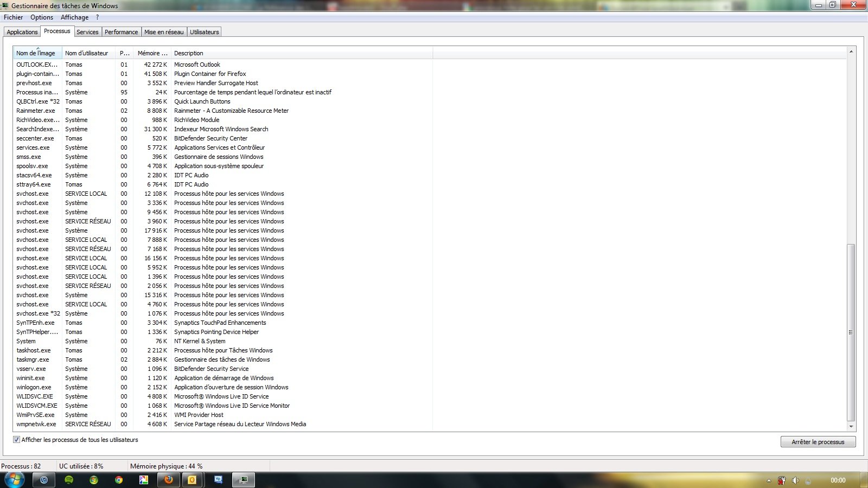
Task: Select the svchost.exe *32 process
Action: [223, 313]
